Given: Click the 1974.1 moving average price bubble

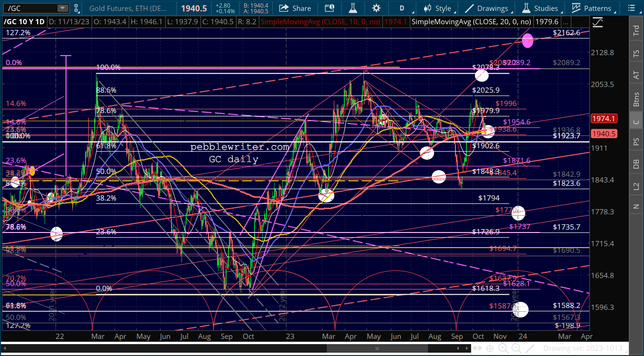Looking at the screenshot, I should point(603,118).
